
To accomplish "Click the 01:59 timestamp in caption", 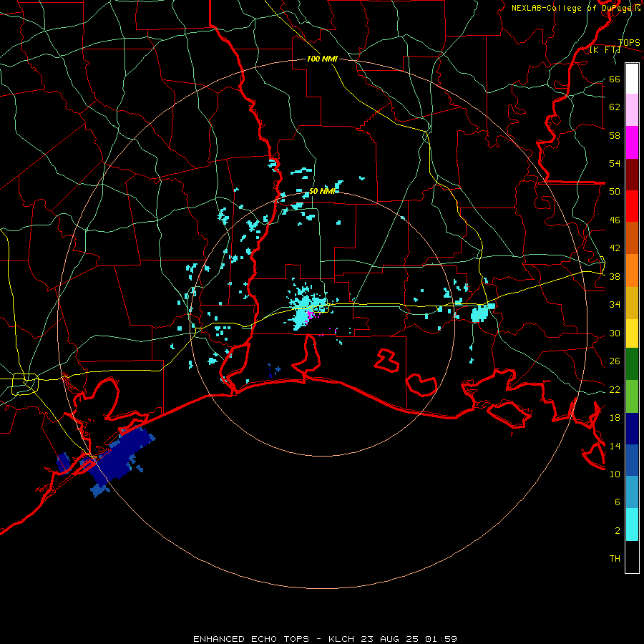I will pos(441,639).
